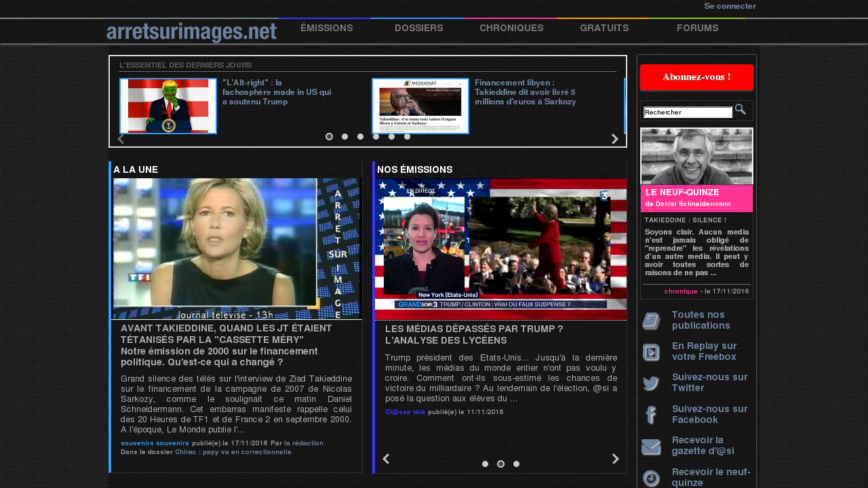Open the Forums menu

pyautogui.click(x=697, y=28)
